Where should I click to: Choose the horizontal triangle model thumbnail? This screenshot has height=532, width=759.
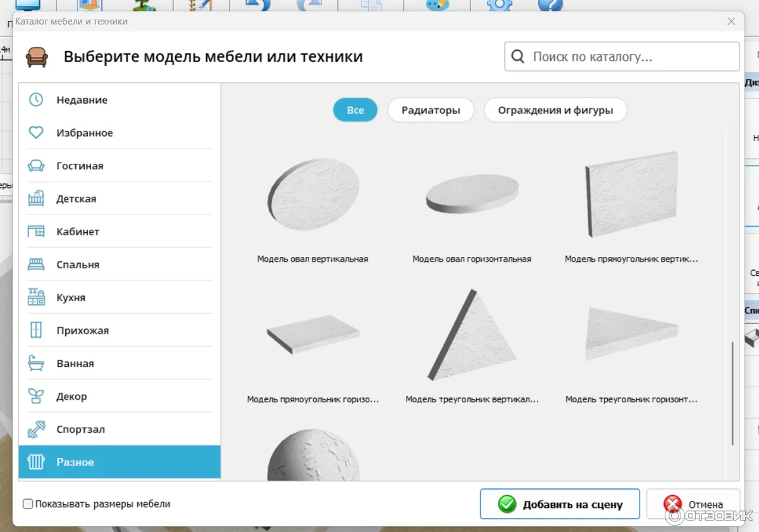pos(632,333)
